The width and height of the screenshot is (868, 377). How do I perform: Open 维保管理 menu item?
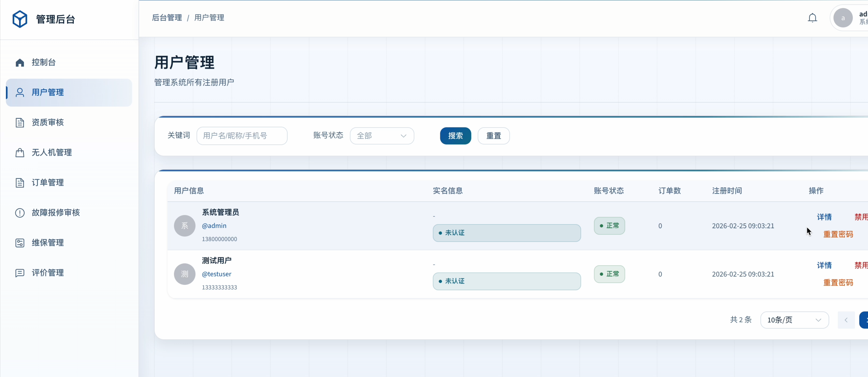[69, 243]
